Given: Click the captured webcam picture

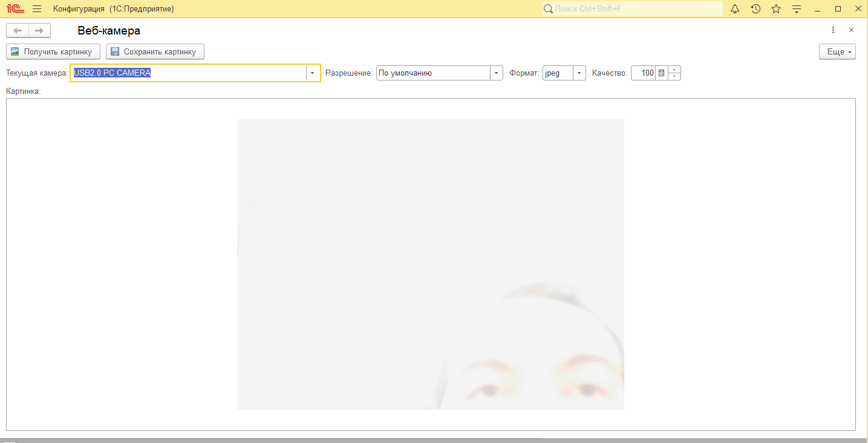Looking at the screenshot, I should coord(431,264).
